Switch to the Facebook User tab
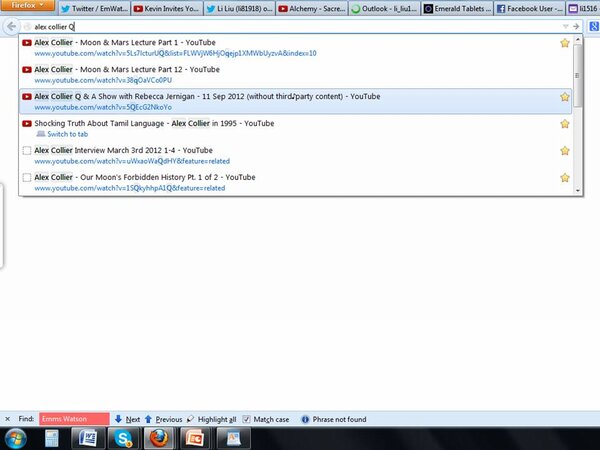Viewport: 600px width, 450px height. pyautogui.click(x=530, y=8)
